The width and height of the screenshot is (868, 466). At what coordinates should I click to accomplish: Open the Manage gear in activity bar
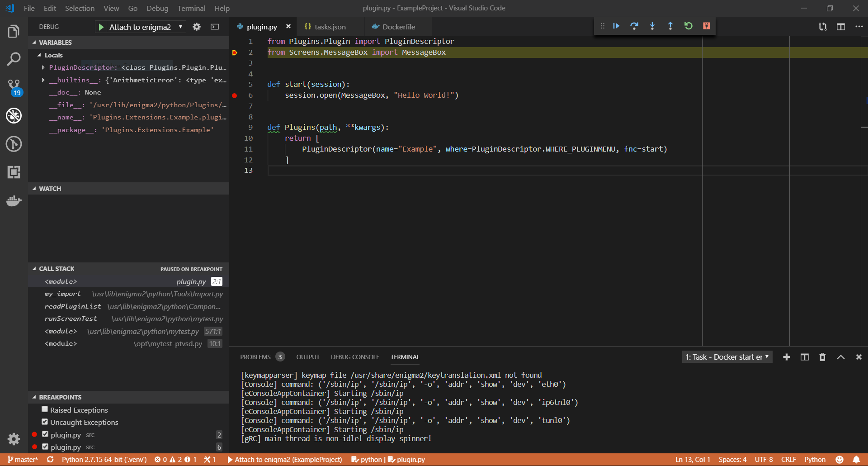point(14,439)
